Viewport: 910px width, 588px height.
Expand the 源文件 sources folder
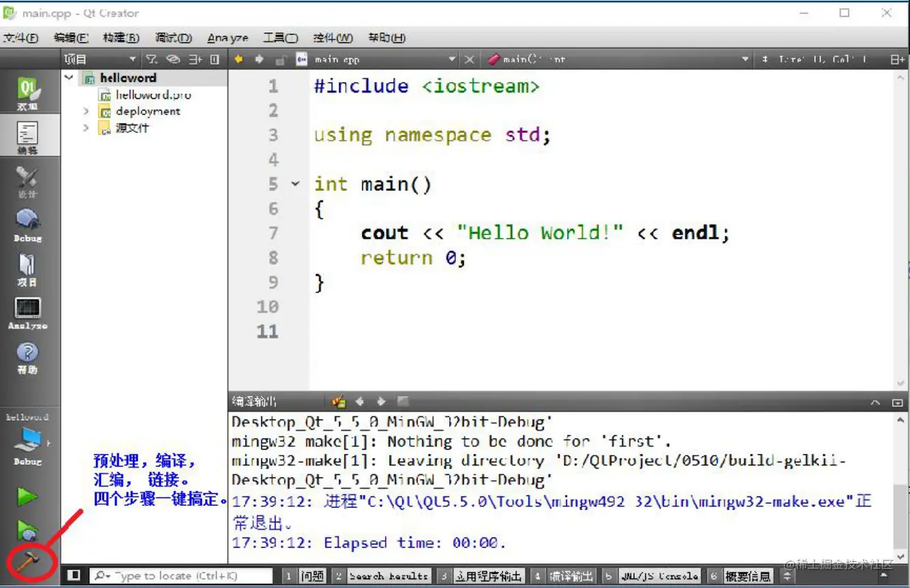86,128
